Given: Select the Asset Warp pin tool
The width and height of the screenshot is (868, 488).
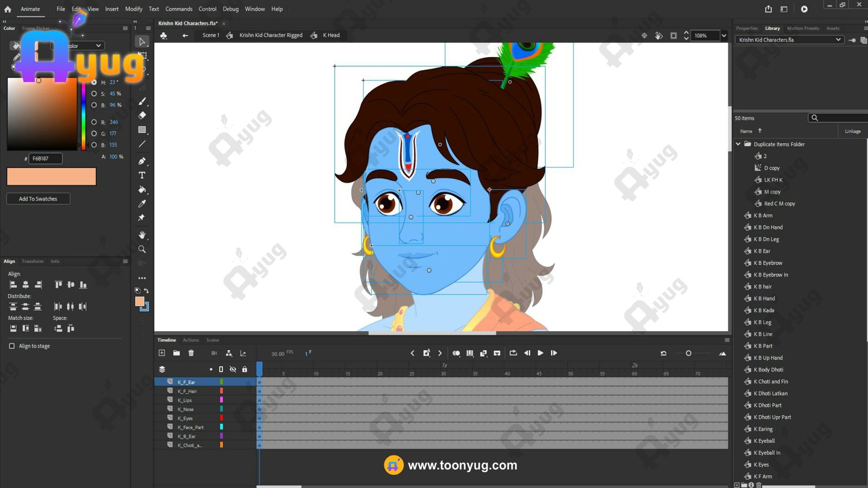Looking at the screenshot, I should (142, 217).
